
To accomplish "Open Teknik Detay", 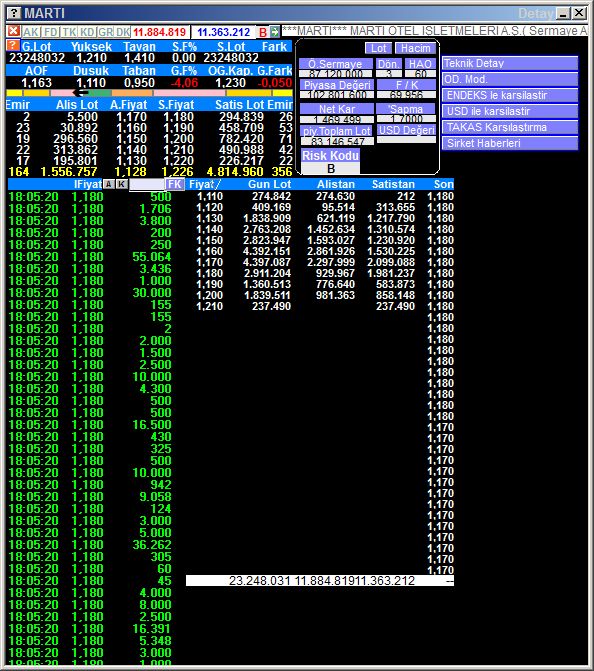I will coord(510,63).
